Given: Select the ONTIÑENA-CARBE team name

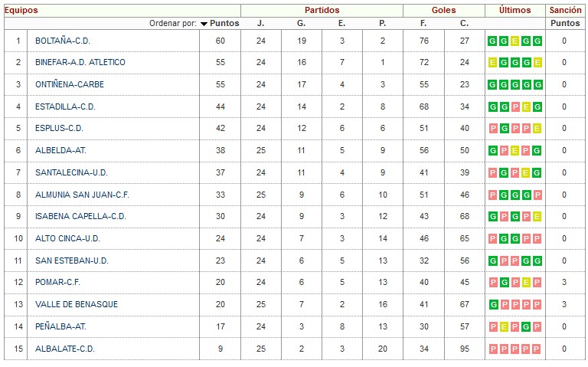Looking at the screenshot, I should [x=70, y=84].
